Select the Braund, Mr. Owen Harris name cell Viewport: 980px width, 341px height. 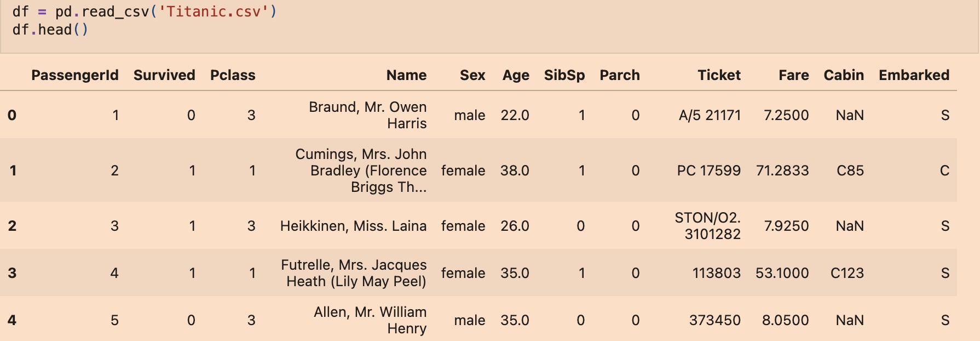[367, 115]
